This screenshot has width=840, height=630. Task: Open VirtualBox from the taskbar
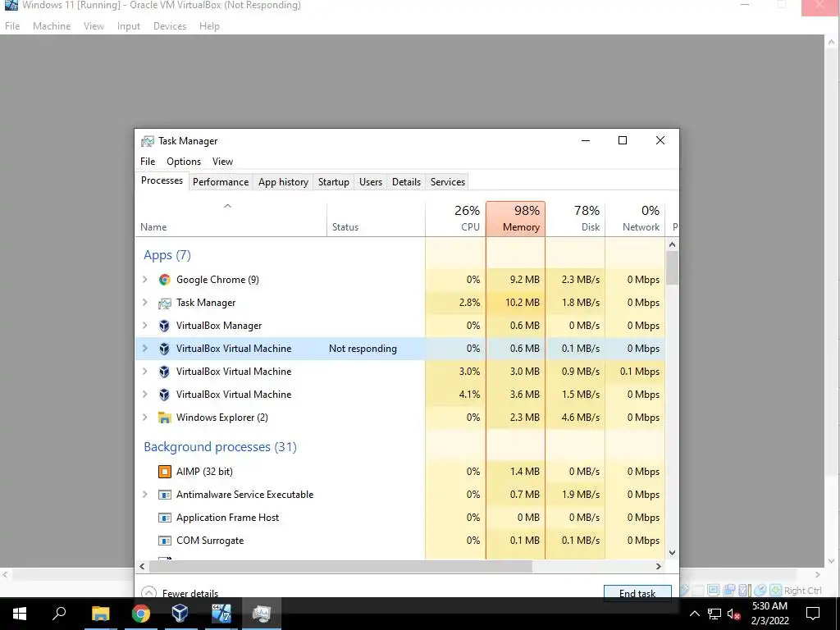180,614
